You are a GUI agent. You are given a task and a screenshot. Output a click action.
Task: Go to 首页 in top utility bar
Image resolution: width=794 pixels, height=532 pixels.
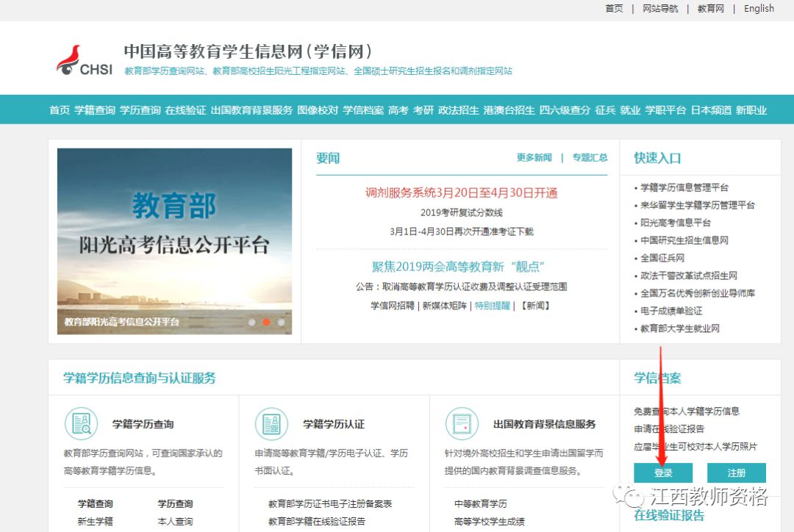pos(614,9)
